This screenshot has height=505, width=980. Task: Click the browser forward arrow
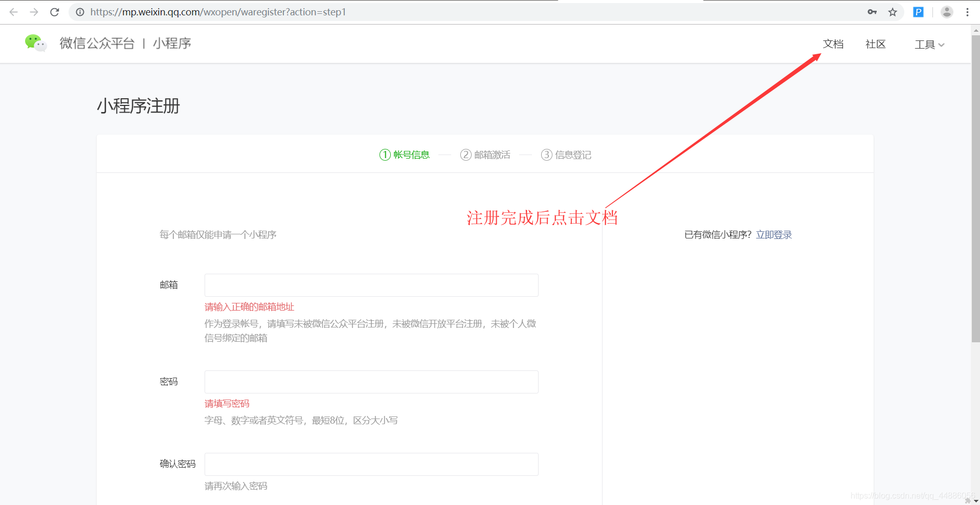[x=34, y=12]
